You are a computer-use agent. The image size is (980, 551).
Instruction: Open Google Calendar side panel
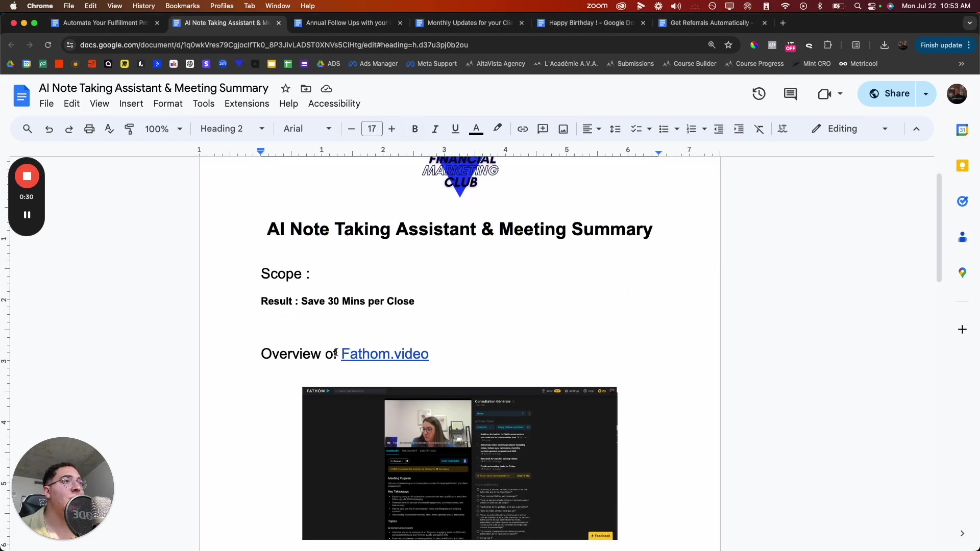click(x=962, y=130)
